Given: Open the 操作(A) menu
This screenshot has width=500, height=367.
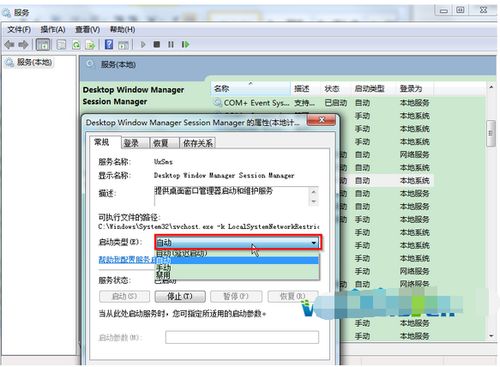Looking at the screenshot, I should click(53, 30).
